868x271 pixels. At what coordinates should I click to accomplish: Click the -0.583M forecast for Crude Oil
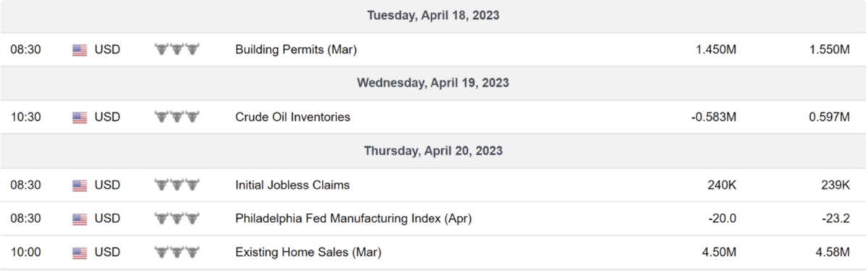(714, 117)
